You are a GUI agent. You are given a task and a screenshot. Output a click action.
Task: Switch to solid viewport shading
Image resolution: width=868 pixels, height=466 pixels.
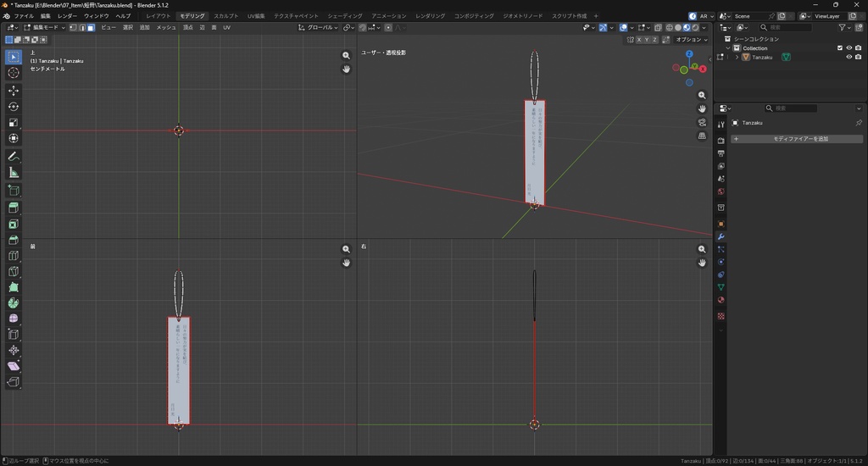coord(678,27)
